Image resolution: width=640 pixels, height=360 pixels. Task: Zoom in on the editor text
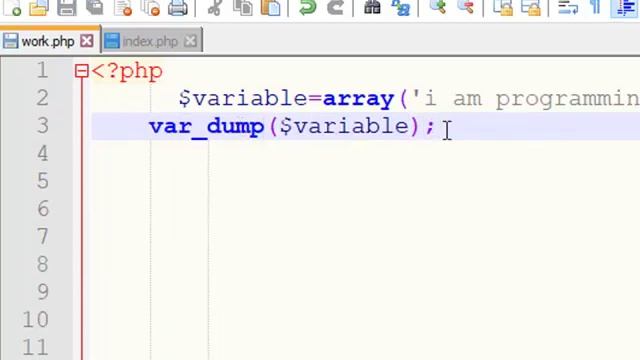point(438,7)
